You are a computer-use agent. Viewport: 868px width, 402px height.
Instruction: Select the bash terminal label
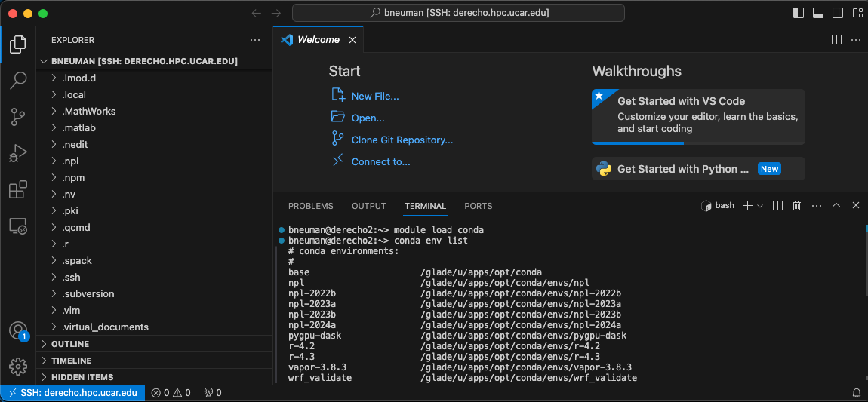pyautogui.click(x=718, y=206)
